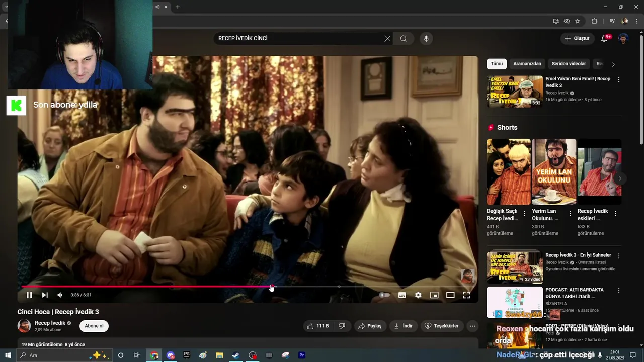The image size is (644, 362).
Task: Click the Teşekkürler button
Action: 441,326
